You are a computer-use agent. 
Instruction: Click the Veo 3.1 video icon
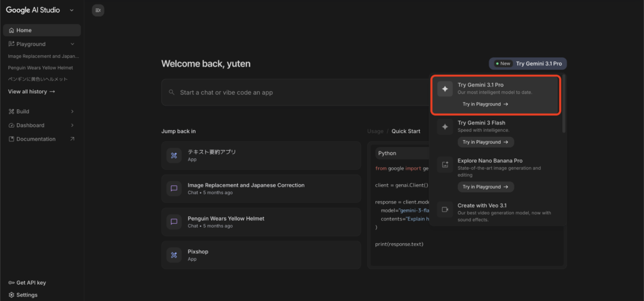coord(445,209)
